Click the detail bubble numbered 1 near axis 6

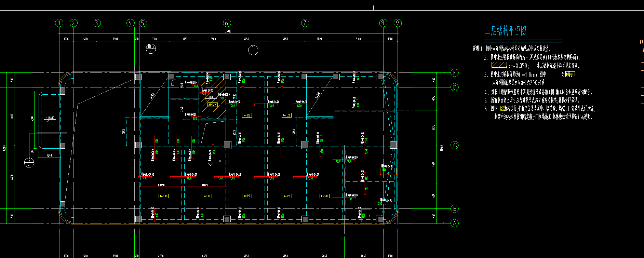click(253, 50)
